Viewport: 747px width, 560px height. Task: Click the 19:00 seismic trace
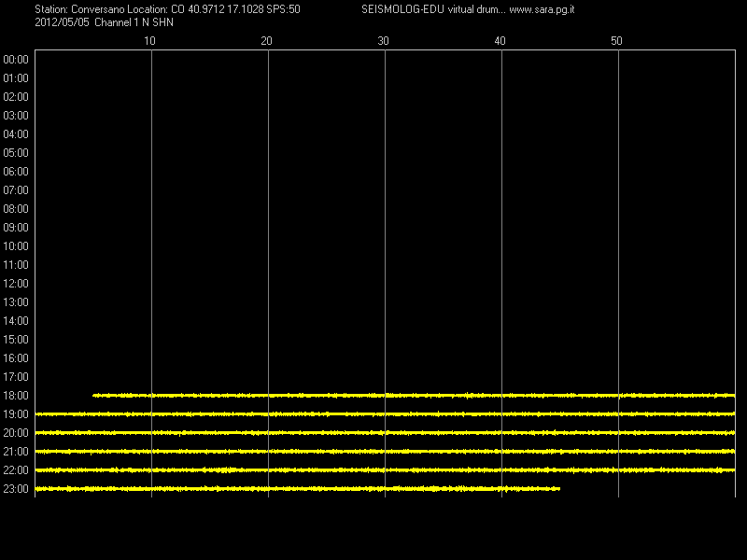coord(385,414)
